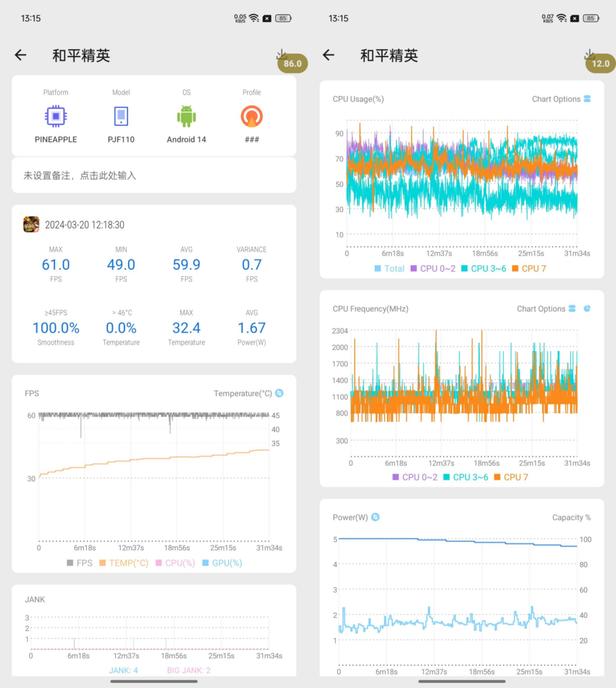Tap the Wi-Fi icon in right status bar
This screenshot has height=688, width=616.
click(561, 18)
